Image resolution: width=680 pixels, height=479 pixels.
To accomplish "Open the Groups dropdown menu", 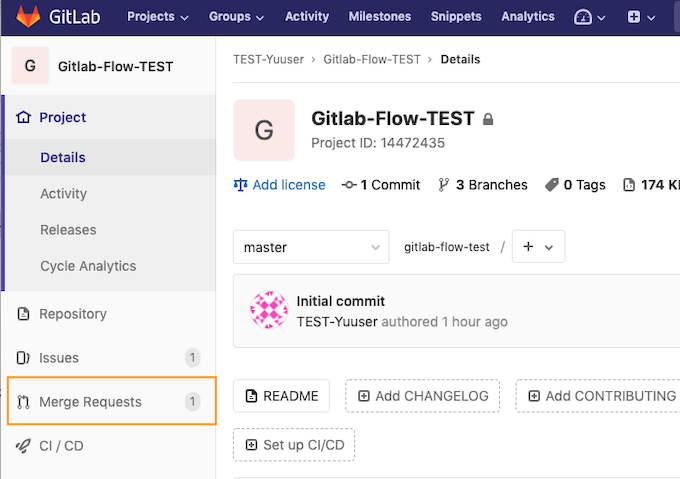I will [x=236, y=16].
